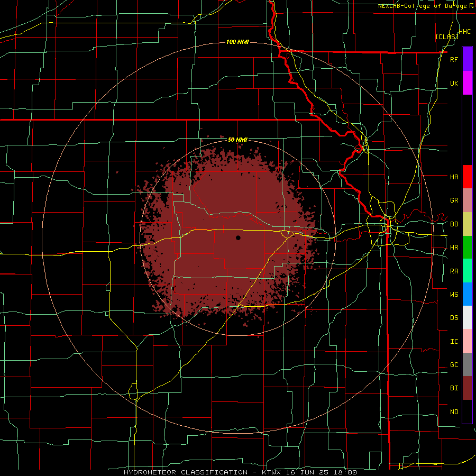Click the NEXLAB-College of DuPage watermark text
The width and height of the screenshot is (476, 476).
pos(423,6)
